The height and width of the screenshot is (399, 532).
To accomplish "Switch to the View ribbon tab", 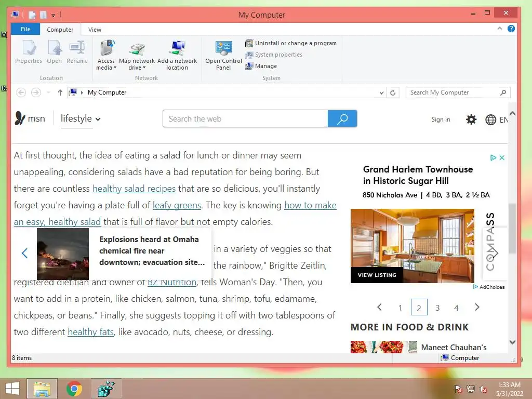I will tap(95, 30).
